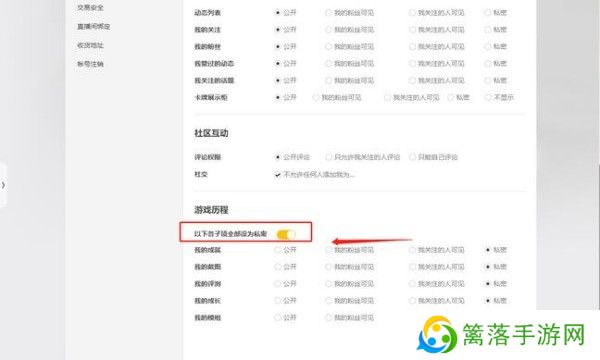
Task: Set 我的截图 to 私密
Action: point(488,267)
